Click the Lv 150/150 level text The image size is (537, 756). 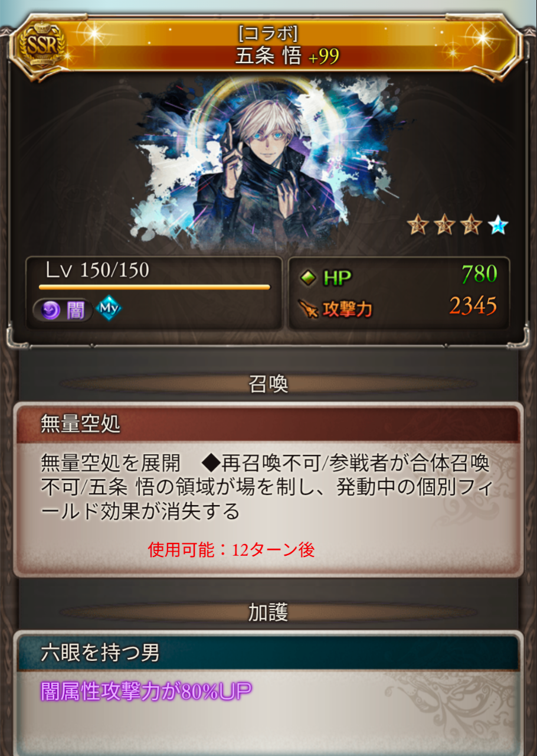tap(97, 270)
